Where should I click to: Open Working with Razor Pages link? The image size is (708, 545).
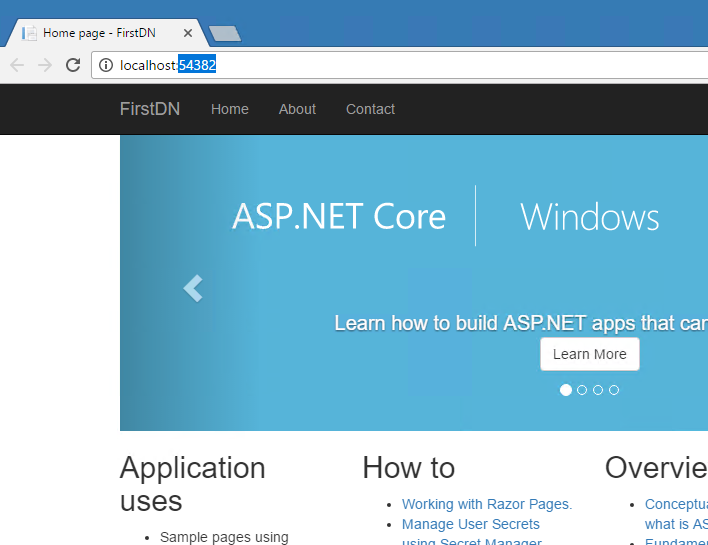(x=487, y=504)
